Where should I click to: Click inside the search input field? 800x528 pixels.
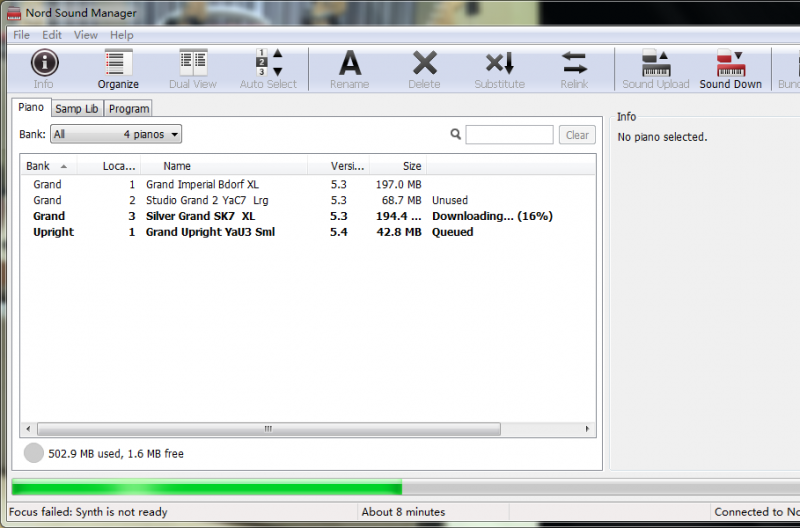point(509,135)
